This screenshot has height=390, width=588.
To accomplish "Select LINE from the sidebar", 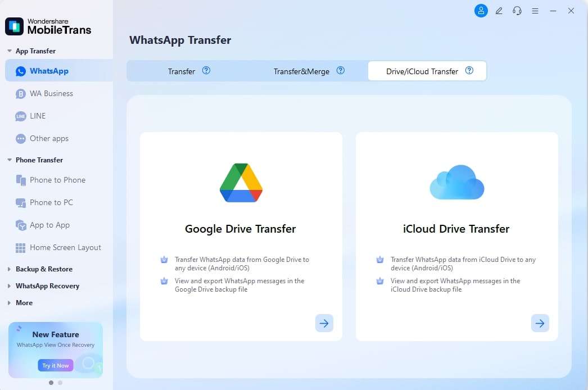I will 38,116.
